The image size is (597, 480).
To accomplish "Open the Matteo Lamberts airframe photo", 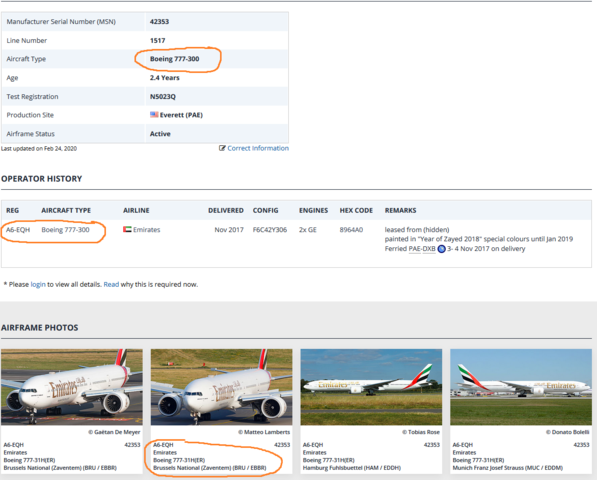I will coord(221,387).
